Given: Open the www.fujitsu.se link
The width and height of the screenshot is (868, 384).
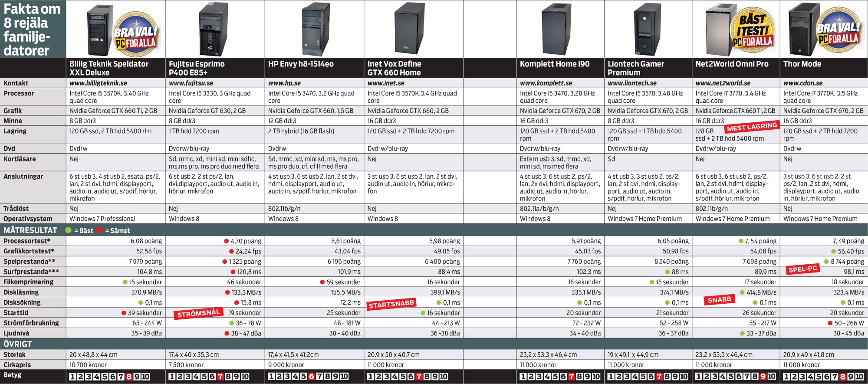Looking at the screenshot, I should pos(191,83).
